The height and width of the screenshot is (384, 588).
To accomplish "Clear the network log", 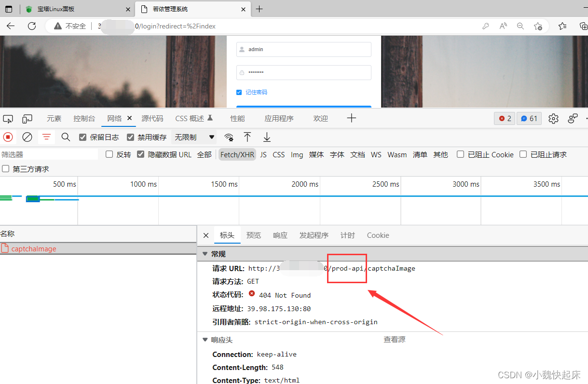I will pos(27,137).
